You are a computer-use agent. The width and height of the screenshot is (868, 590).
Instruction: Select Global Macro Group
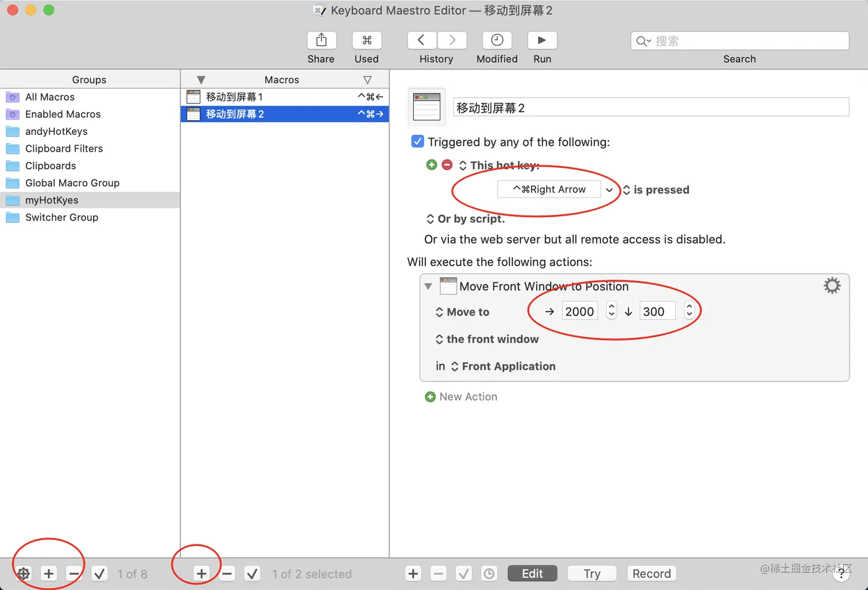pyautogui.click(x=90, y=183)
